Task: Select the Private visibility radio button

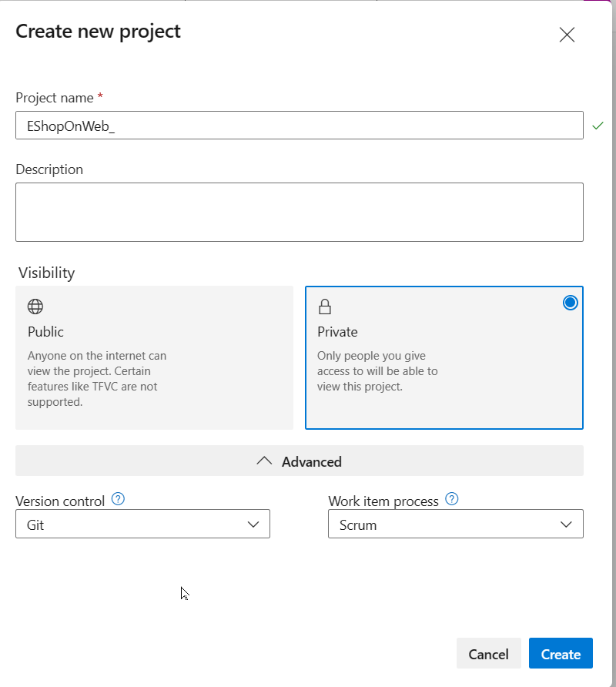Action: 570,303
